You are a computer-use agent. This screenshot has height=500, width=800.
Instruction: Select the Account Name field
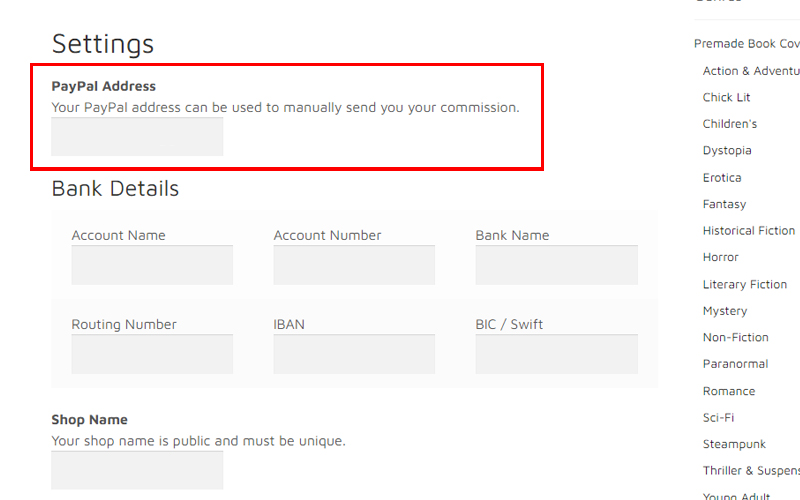pos(152,265)
